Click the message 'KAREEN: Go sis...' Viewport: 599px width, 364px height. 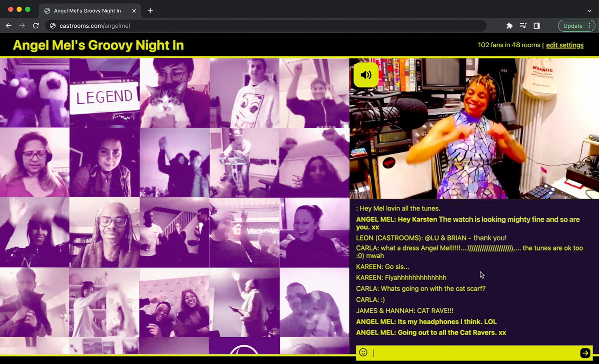pyautogui.click(x=383, y=267)
